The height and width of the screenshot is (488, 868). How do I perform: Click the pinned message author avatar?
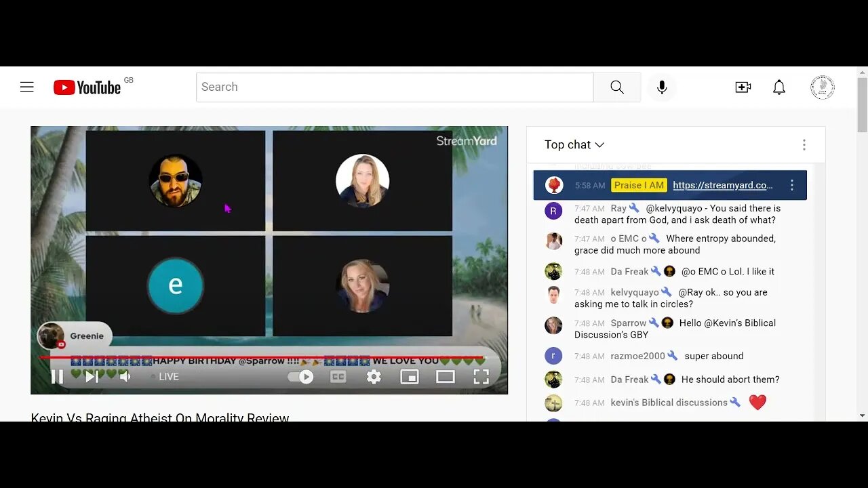(x=554, y=185)
